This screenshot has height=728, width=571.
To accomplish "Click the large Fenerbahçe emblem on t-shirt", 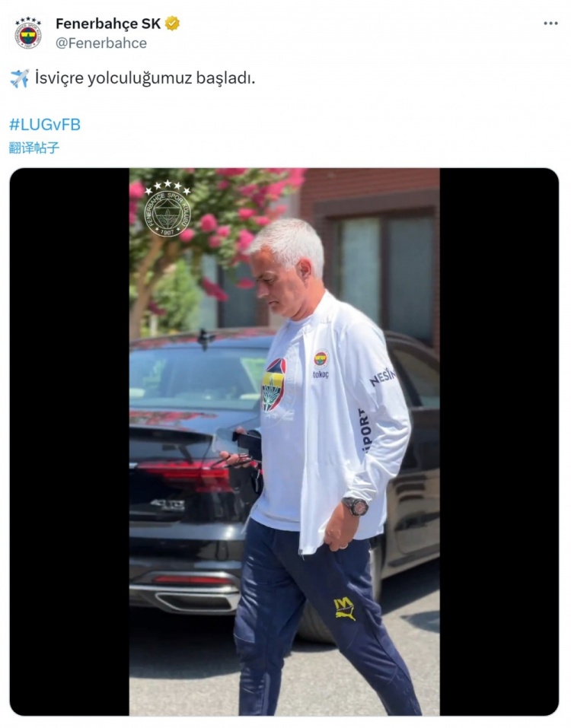I will point(273,384).
